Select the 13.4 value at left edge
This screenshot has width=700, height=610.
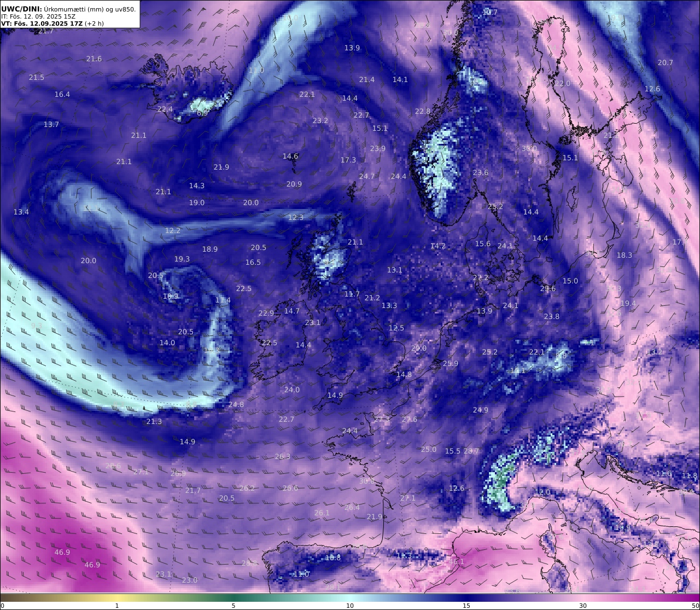coord(21,212)
